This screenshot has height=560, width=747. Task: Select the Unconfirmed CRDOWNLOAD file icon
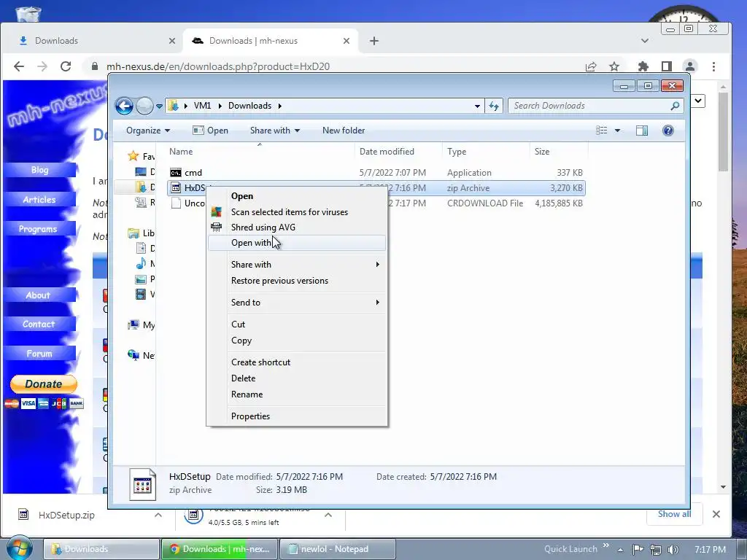point(176,203)
